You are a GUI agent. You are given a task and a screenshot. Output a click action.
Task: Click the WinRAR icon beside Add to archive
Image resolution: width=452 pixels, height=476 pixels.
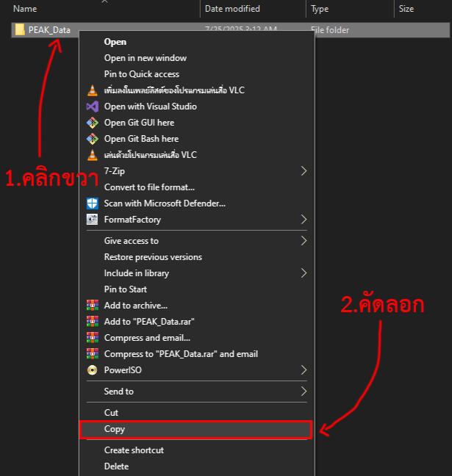click(92, 306)
